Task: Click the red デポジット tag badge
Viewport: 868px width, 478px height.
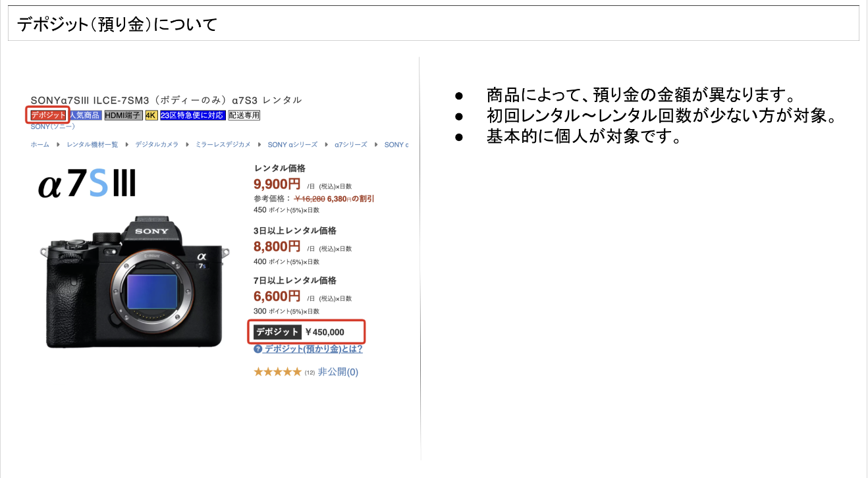Action: click(x=48, y=115)
